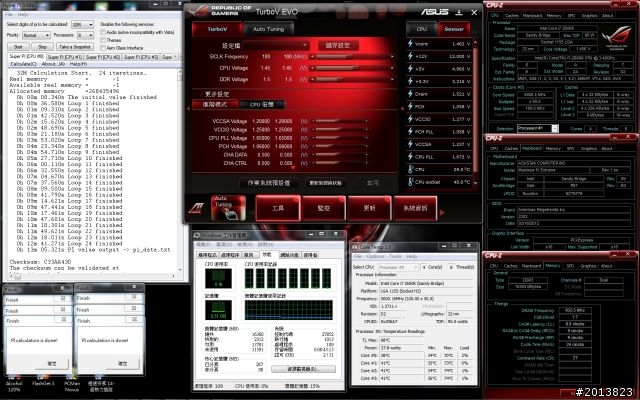This screenshot has width=640, height=400.
Task: Confirm the right 'PI calculation is done' dialog
Action: (122, 363)
